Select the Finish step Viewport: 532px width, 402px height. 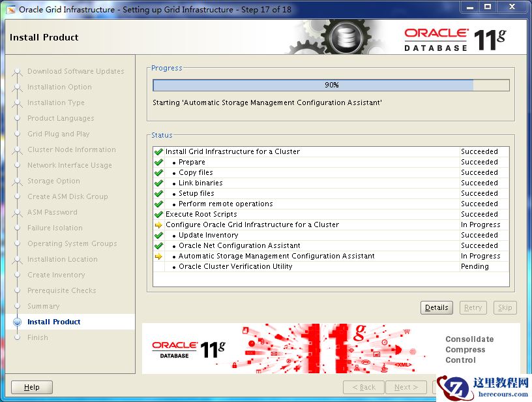(x=38, y=337)
